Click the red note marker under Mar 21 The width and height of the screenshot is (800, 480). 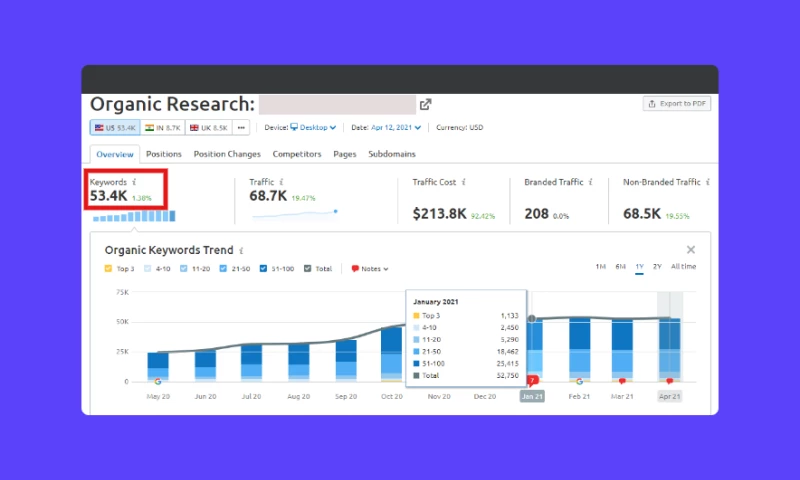(623, 381)
